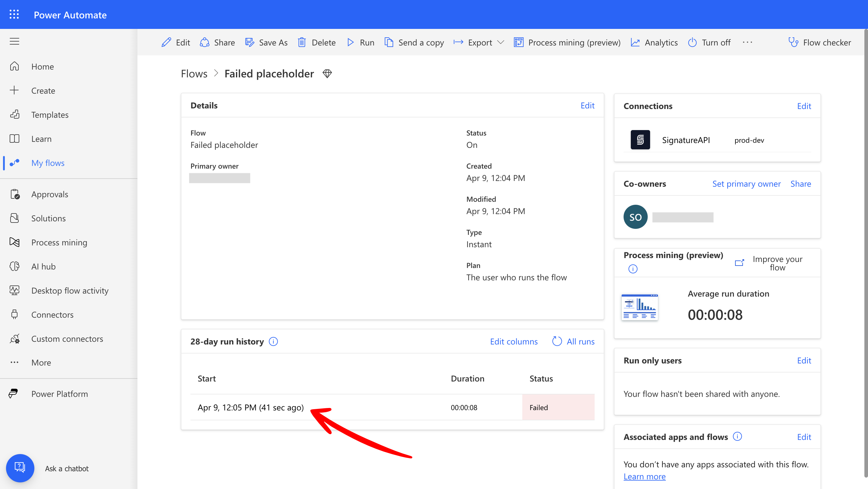Click the Failed status cell
The image size is (868, 489).
click(x=558, y=407)
